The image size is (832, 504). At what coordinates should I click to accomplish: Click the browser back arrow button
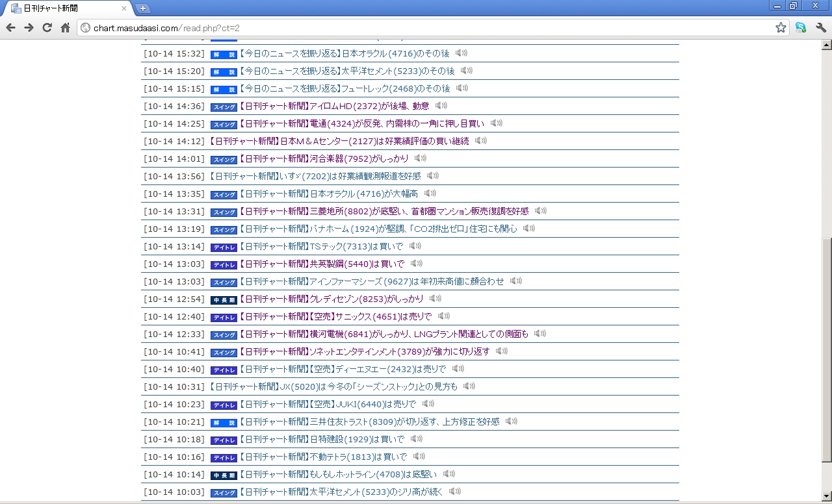pos(11,27)
